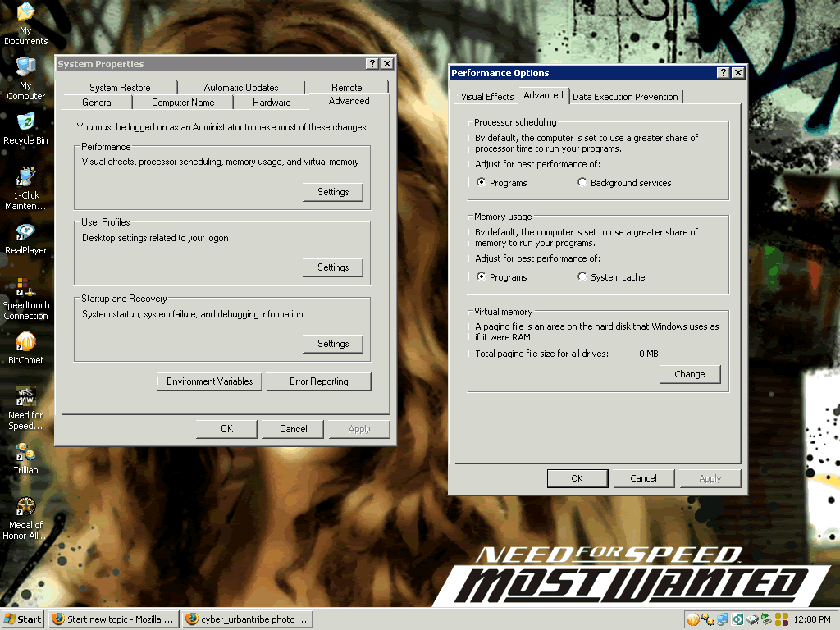Image resolution: width=840 pixels, height=630 pixels.
Task: Open the Computer Name tab
Action: 183,103
